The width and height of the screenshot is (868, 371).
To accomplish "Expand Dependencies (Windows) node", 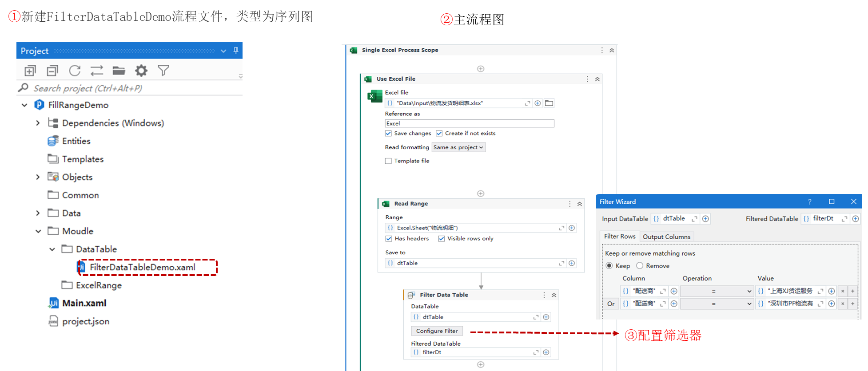I will tap(38, 123).
